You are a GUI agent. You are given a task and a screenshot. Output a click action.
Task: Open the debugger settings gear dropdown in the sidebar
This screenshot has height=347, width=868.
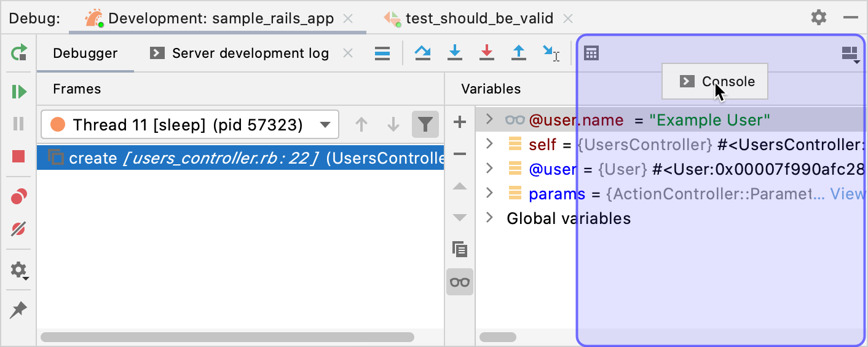[x=19, y=270]
